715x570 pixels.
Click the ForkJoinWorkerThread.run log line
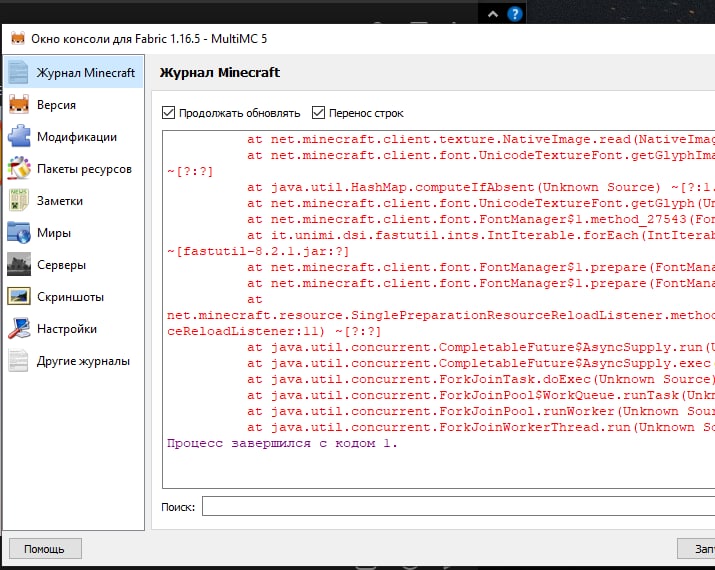481,427
